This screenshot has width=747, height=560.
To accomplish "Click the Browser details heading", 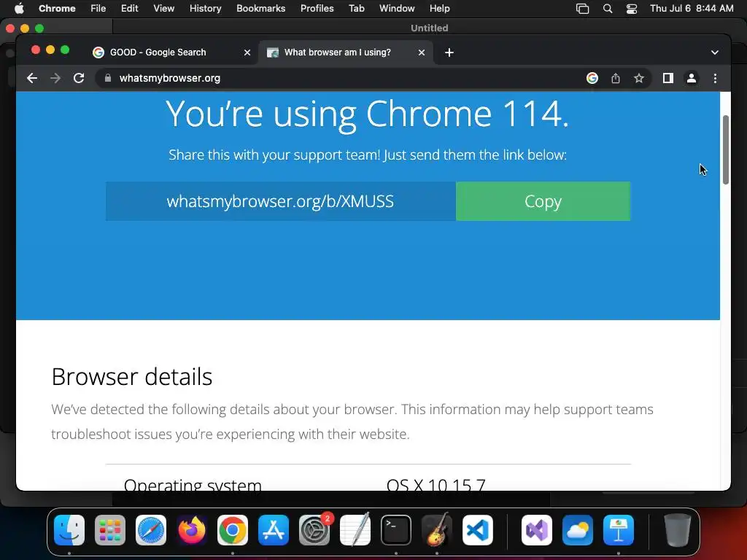I will (x=132, y=377).
